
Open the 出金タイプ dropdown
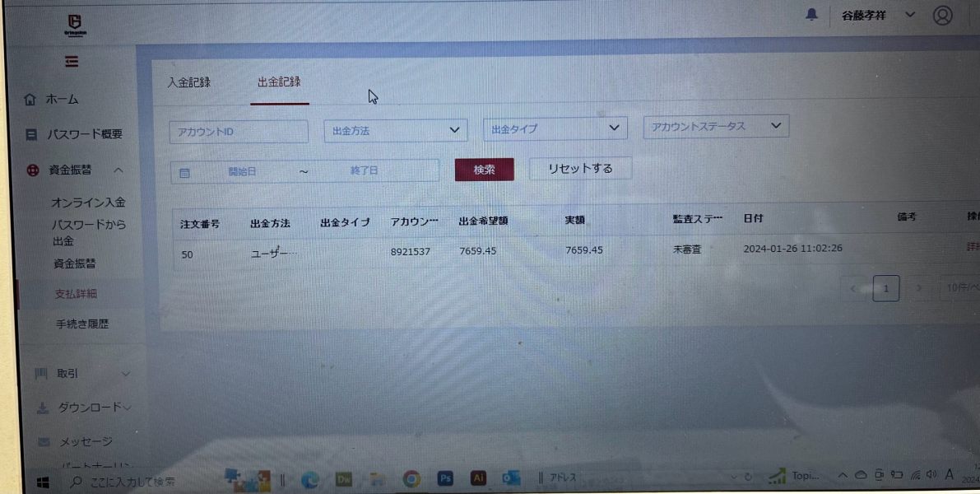point(555,128)
